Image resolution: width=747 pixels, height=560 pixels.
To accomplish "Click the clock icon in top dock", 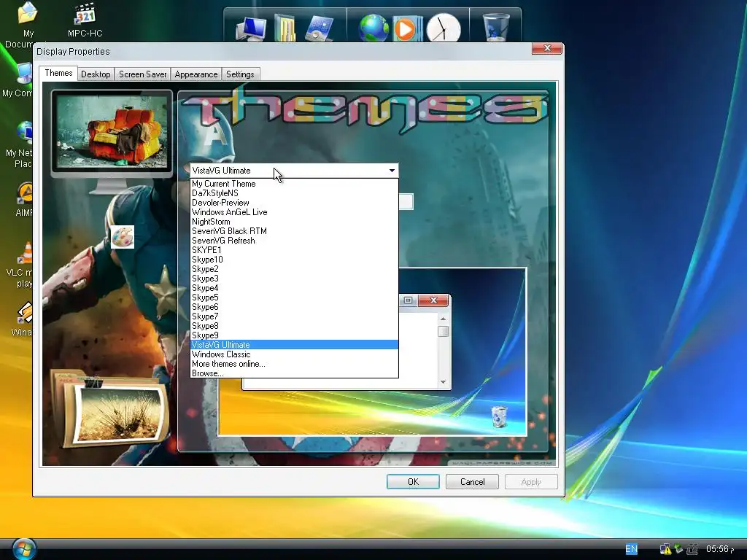I will [x=443, y=28].
